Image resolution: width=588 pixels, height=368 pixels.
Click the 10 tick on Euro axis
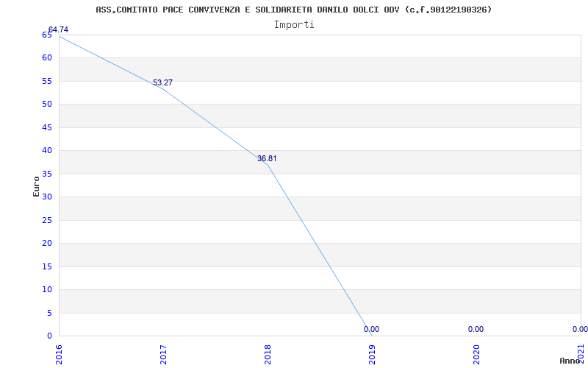click(46, 289)
